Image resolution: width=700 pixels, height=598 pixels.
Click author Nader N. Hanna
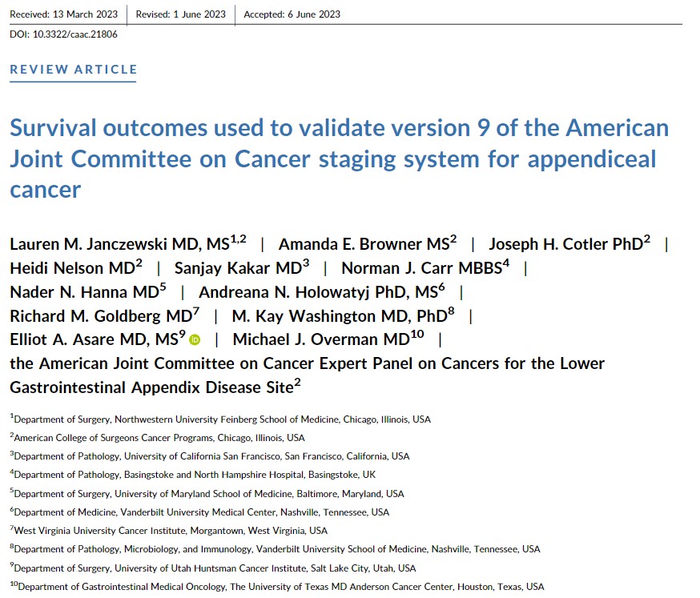(x=88, y=292)
